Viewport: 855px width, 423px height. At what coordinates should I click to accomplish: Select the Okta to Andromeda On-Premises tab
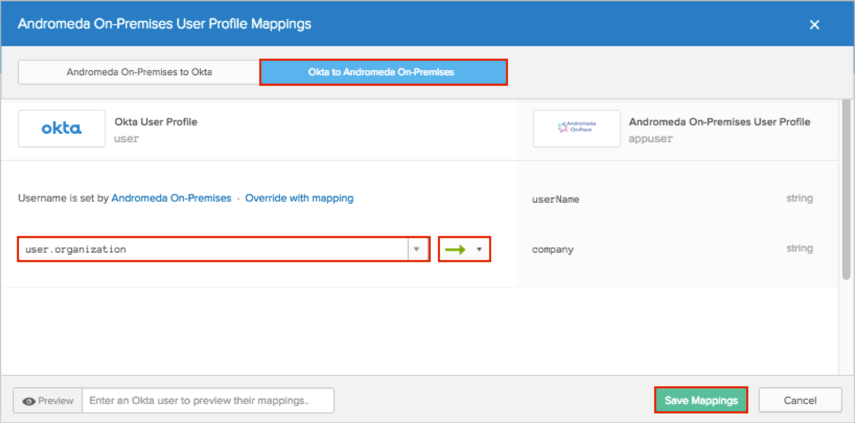383,72
